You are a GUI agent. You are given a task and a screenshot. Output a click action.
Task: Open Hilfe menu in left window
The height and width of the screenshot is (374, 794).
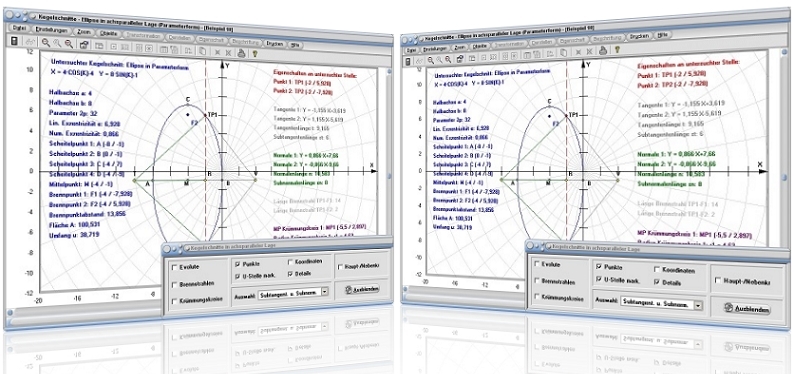(296, 46)
